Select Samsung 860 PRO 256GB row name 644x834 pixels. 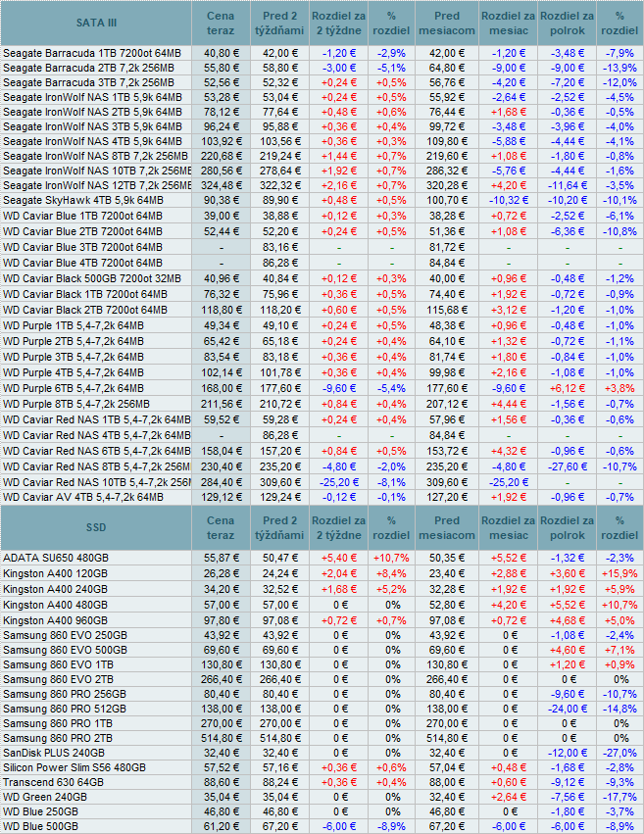point(65,695)
